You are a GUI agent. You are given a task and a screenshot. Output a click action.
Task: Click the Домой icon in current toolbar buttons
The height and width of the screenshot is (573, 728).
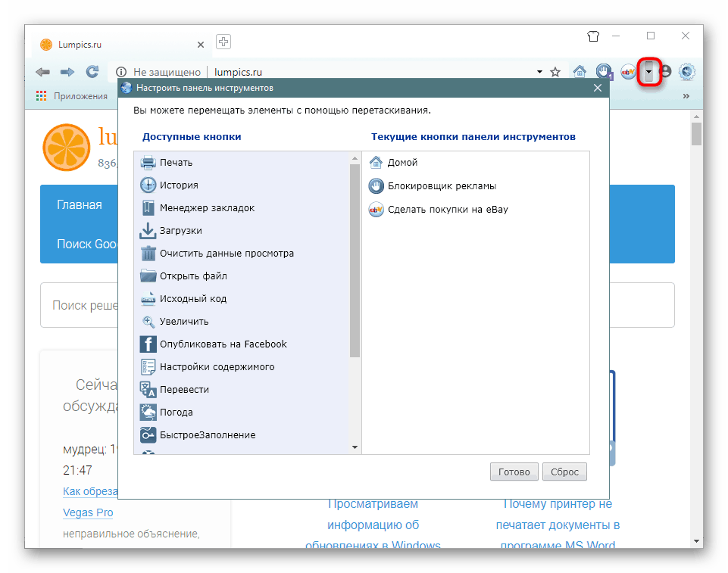376,162
